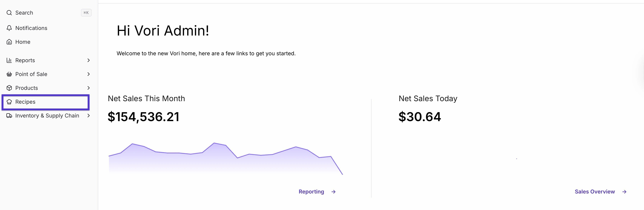Click the Point of Sale basket icon
The height and width of the screenshot is (210, 644).
click(x=9, y=74)
